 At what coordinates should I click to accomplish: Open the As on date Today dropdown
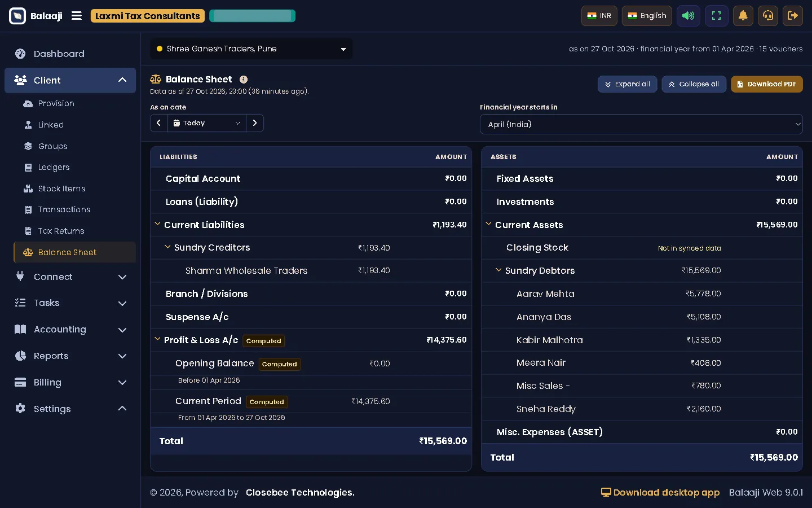click(207, 123)
